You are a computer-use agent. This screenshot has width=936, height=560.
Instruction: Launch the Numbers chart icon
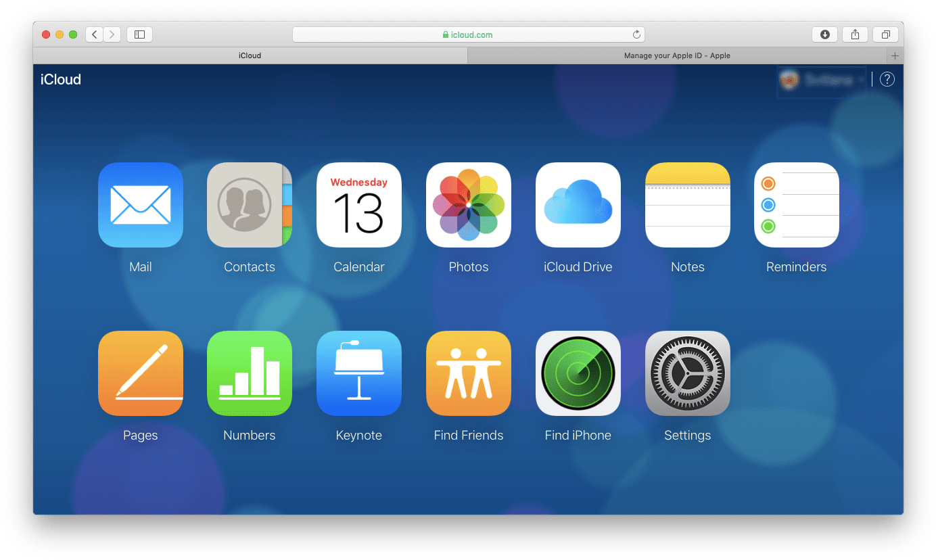[250, 373]
